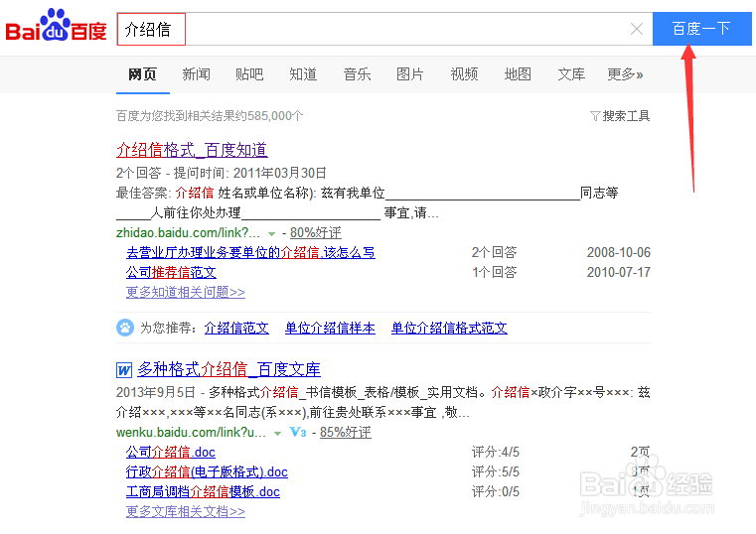Click the 评分:0/5 rating text
Viewport: 756px width, 534px height.
click(496, 491)
